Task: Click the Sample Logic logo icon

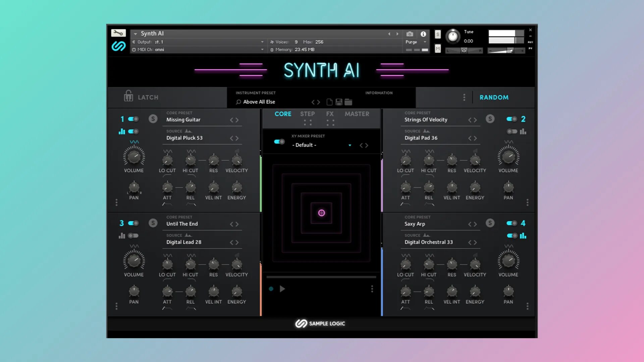Action: coord(301,323)
